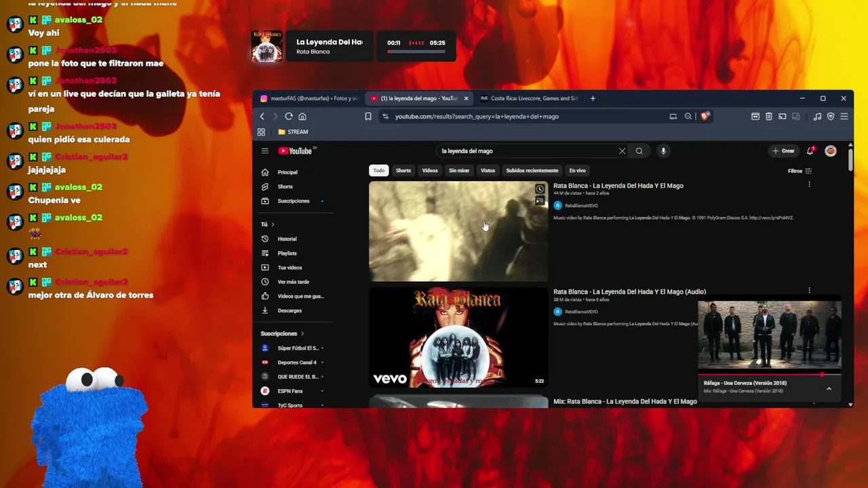Viewport: 868px width, 488px height.
Task: Click the VPN shield icon in browser toolbar
Action: [831, 117]
